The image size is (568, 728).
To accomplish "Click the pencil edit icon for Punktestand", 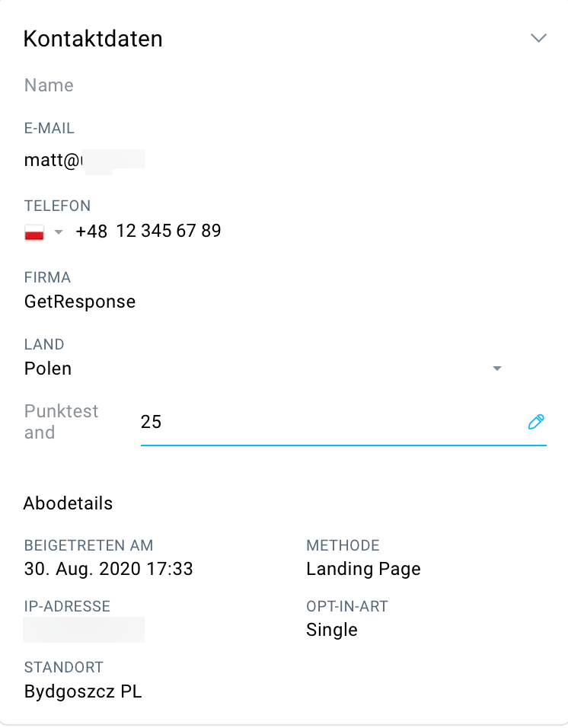I will pyautogui.click(x=536, y=422).
